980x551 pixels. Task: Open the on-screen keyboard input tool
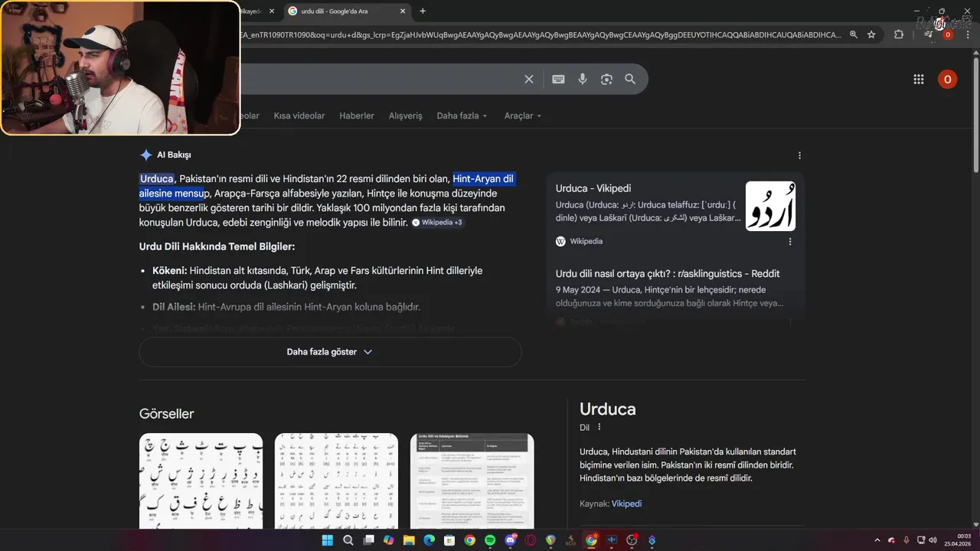(558, 79)
